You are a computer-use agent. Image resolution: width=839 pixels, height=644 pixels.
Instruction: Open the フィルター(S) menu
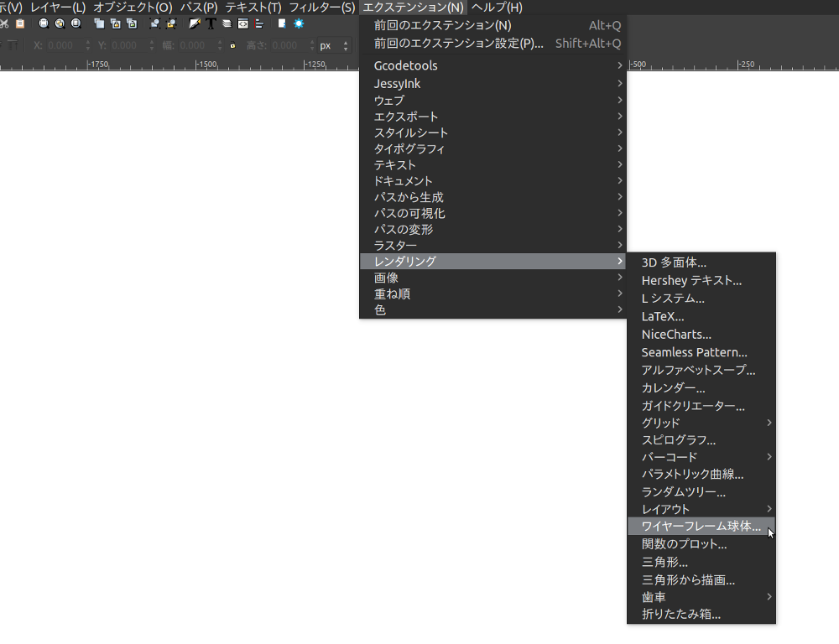(x=321, y=8)
